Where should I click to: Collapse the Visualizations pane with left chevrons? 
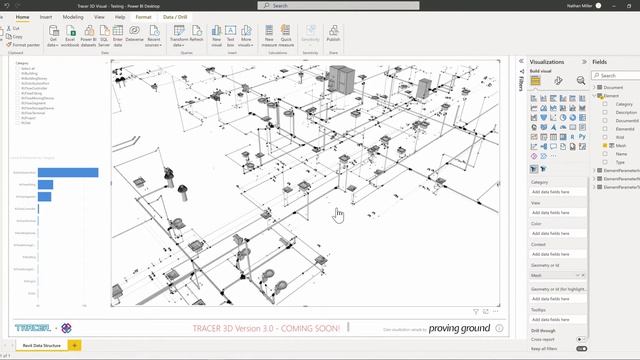(521, 61)
